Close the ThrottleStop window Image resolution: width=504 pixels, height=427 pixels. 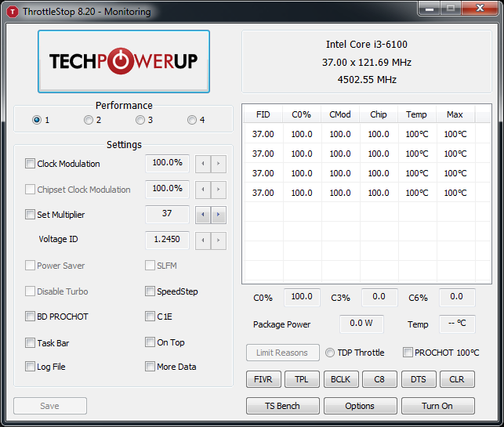coord(480,9)
